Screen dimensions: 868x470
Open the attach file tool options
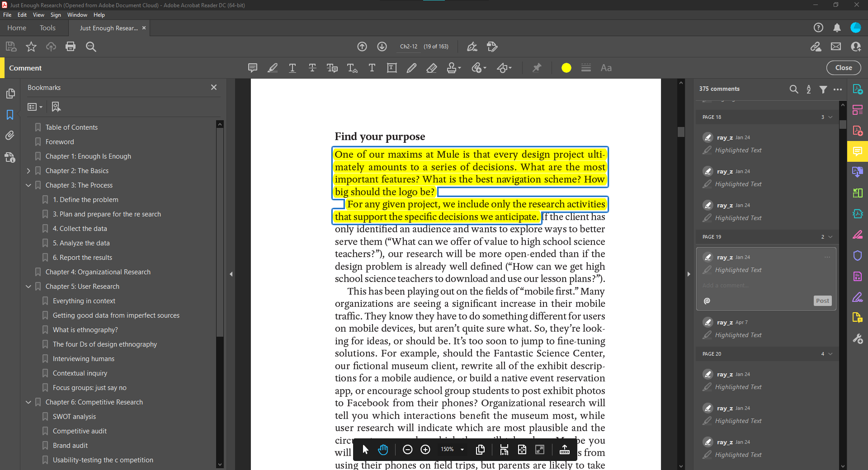(479, 68)
